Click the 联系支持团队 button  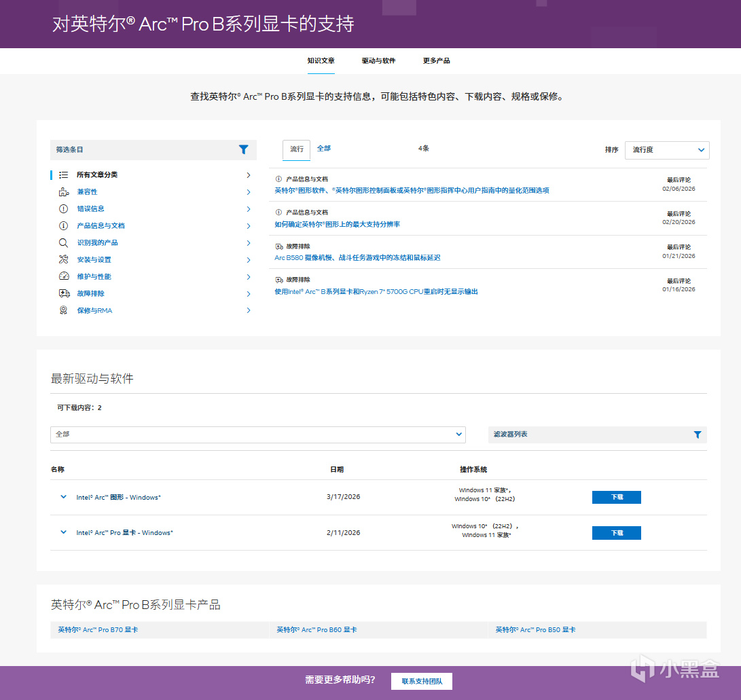point(422,681)
